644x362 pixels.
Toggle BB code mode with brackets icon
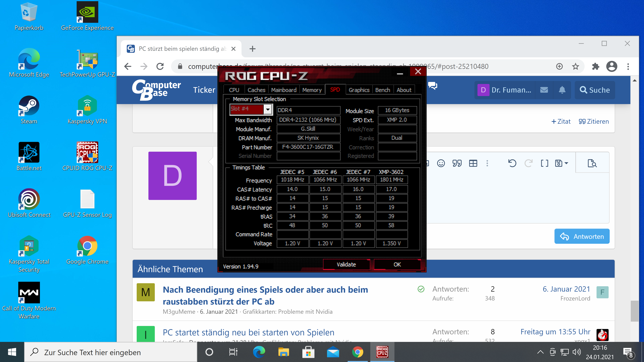tap(544, 163)
